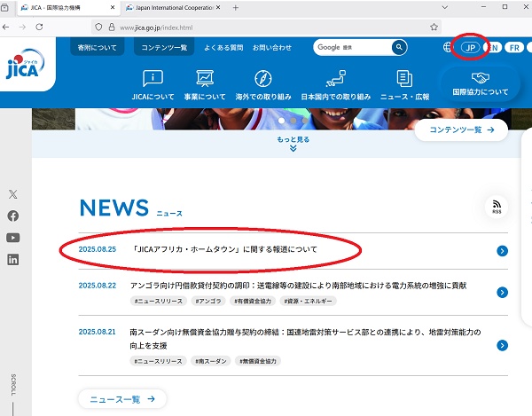532x416 pixels.
Task: Click the shield tracking protection icon
Action: [x=98, y=27]
